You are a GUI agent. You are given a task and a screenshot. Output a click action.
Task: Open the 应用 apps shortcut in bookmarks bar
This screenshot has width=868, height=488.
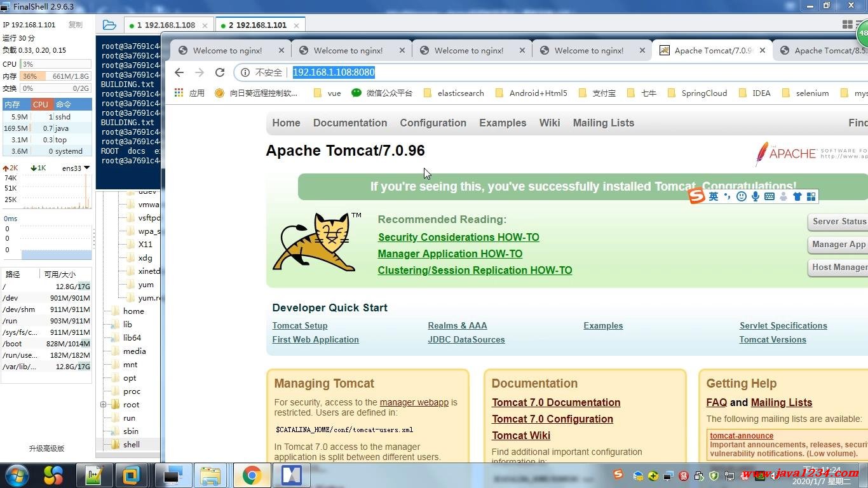coord(189,93)
